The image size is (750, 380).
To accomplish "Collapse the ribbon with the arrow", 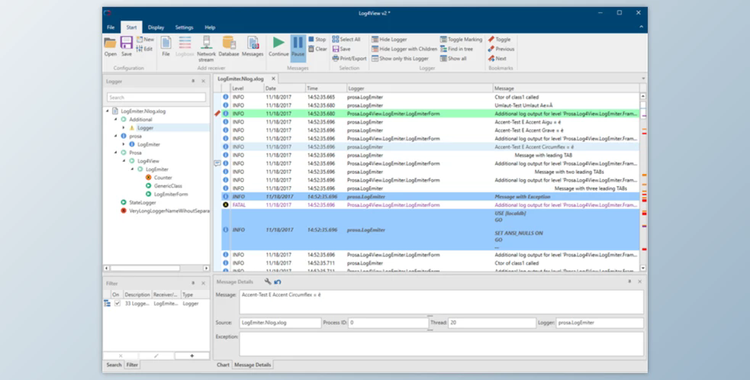I will (641, 27).
